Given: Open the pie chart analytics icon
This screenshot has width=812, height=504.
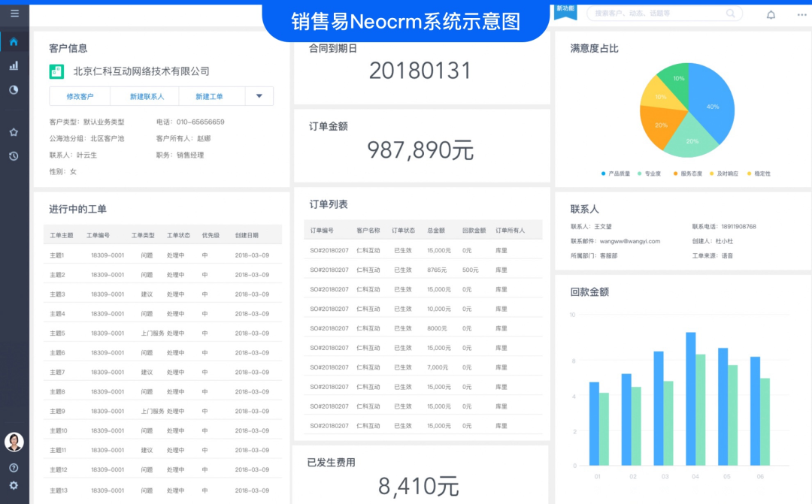Looking at the screenshot, I should coord(14,89).
